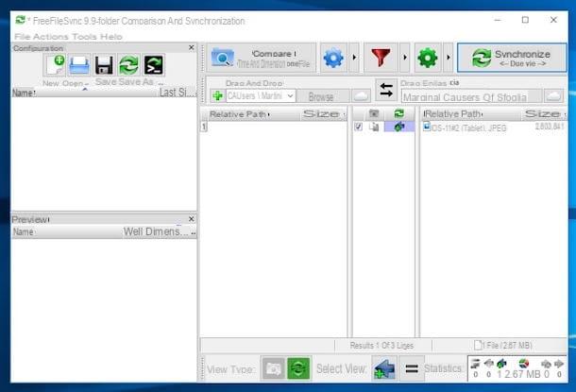Click the file row category icon
This screenshot has width=576, height=392.
(x=374, y=128)
